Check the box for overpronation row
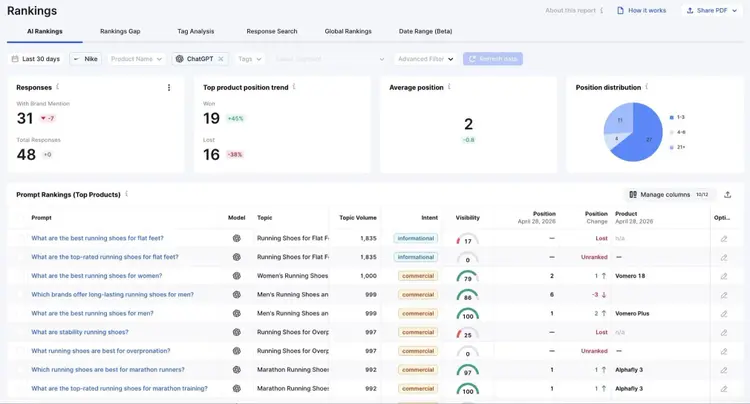750x404 pixels. click(x=21, y=351)
